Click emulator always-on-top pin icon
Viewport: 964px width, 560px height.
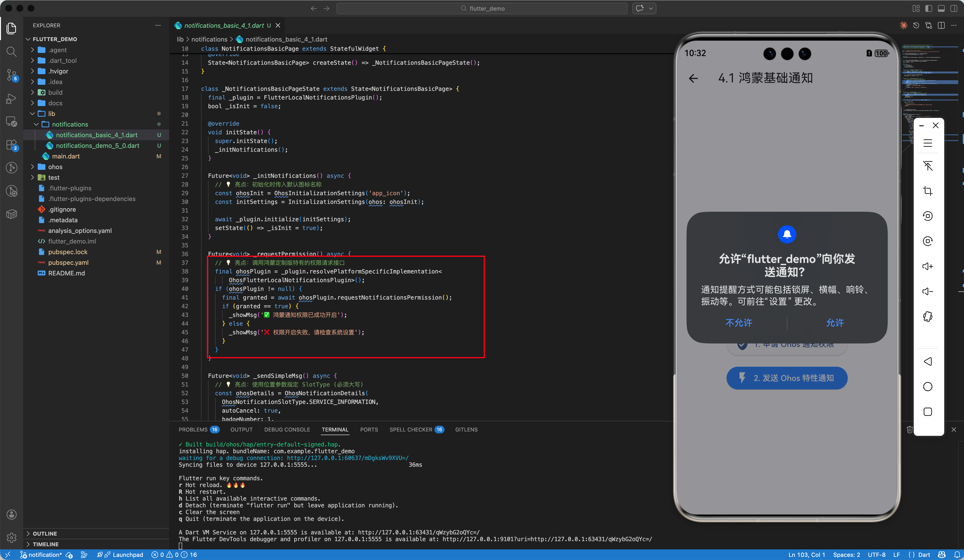(x=927, y=166)
